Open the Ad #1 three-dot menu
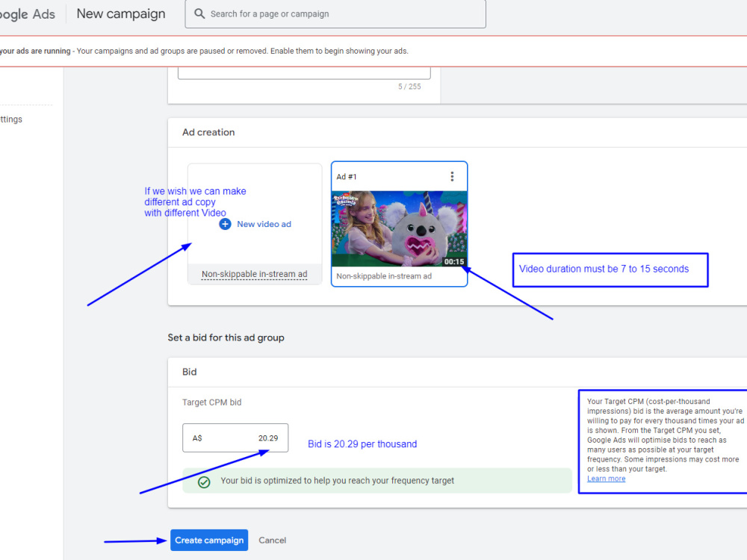Viewport: 747px width, 560px height. coord(452,177)
